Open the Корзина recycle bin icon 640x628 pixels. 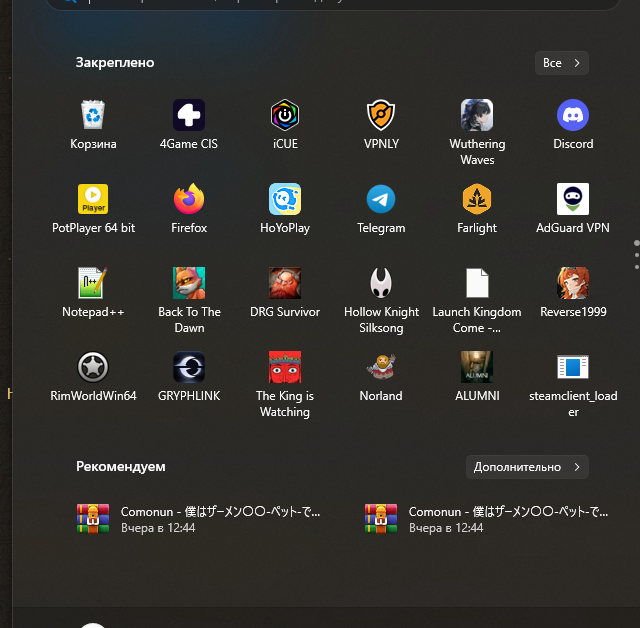[x=93, y=115]
